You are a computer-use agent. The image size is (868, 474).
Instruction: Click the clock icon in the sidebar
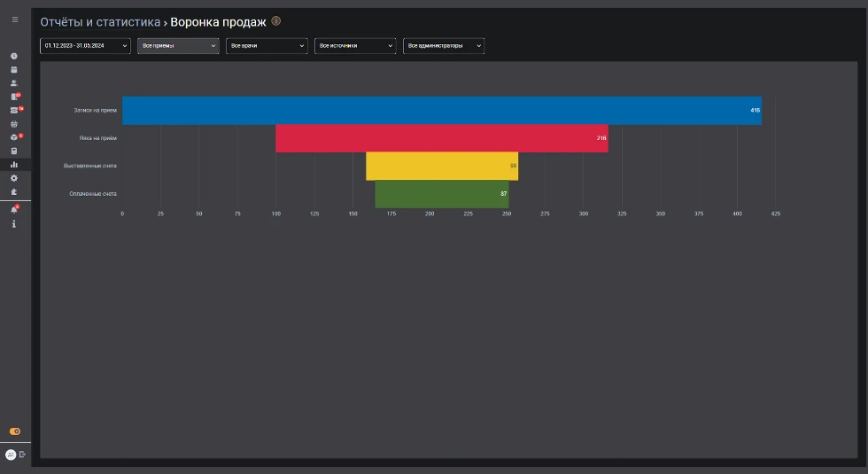pyautogui.click(x=14, y=56)
